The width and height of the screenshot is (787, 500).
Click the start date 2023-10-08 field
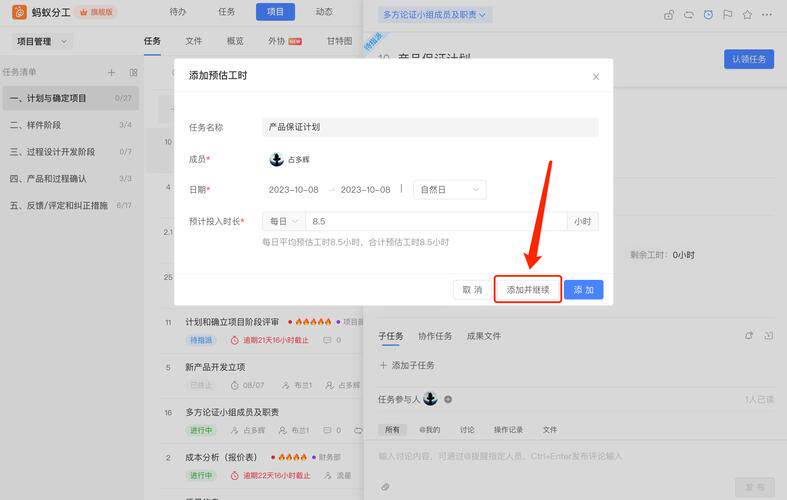(x=293, y=190)
